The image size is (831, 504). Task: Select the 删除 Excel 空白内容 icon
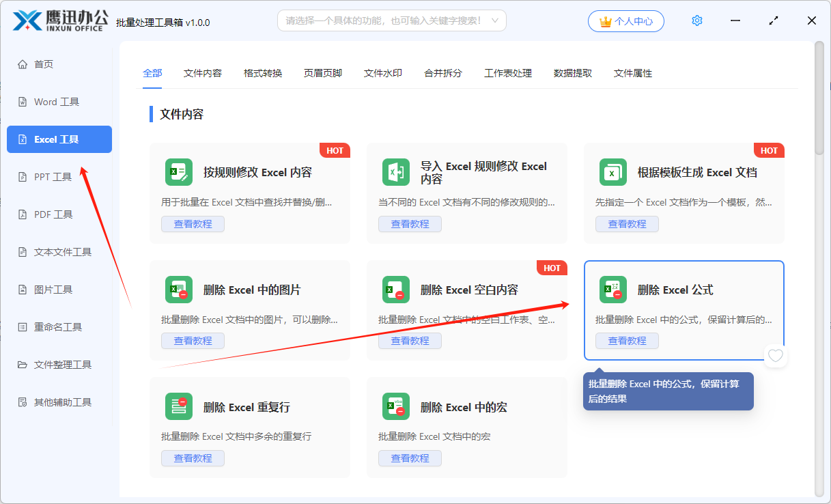tap(396, 290)
